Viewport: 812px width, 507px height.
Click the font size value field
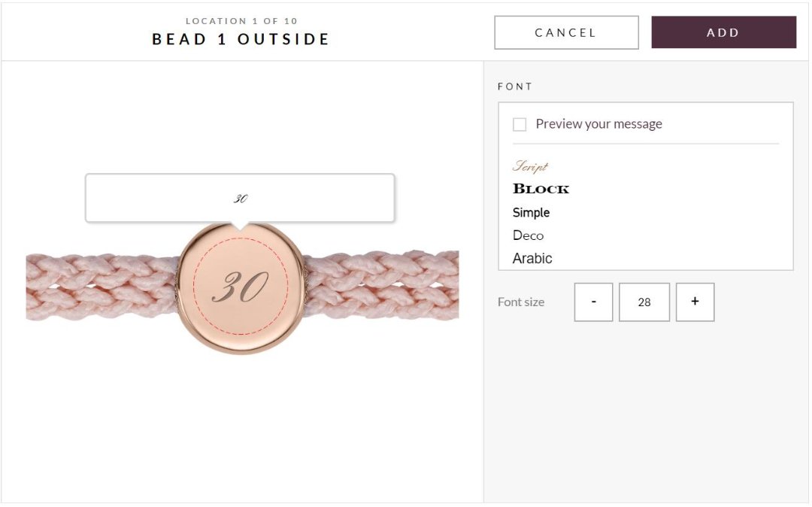click(644, 302)
